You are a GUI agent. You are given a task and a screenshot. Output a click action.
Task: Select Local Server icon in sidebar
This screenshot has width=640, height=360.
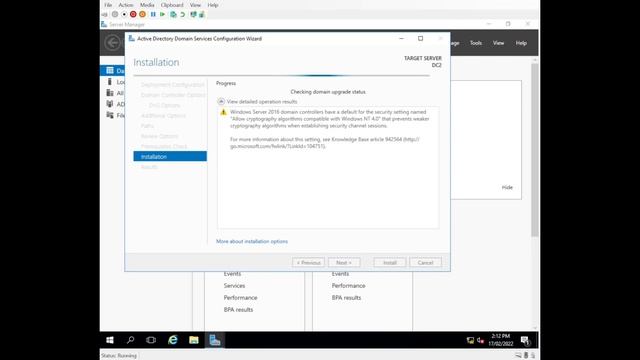(x=109, y=82)
